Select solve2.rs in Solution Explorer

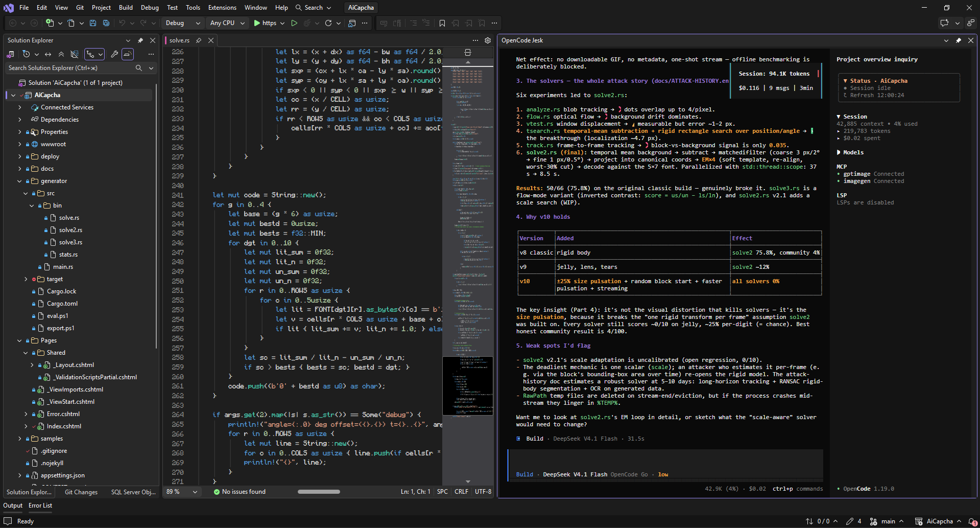[70, 230]
